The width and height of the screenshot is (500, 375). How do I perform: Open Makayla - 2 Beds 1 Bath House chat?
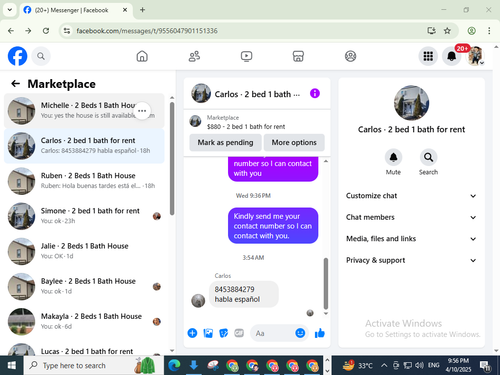point(84,321)
